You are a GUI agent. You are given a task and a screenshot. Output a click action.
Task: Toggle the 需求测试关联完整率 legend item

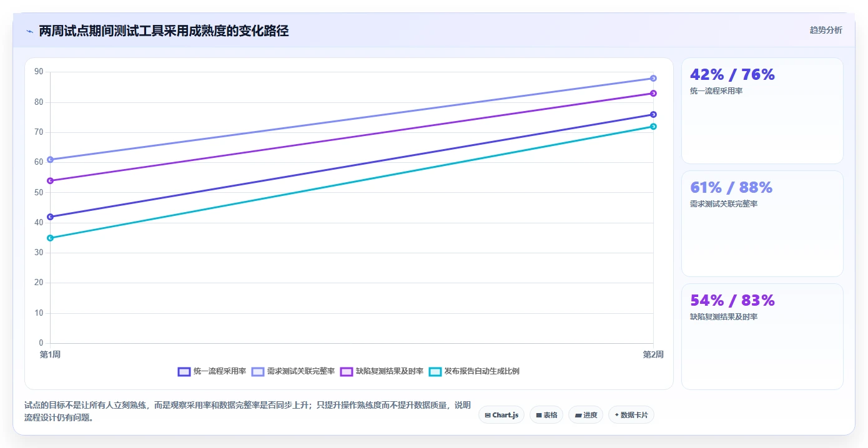293,371
